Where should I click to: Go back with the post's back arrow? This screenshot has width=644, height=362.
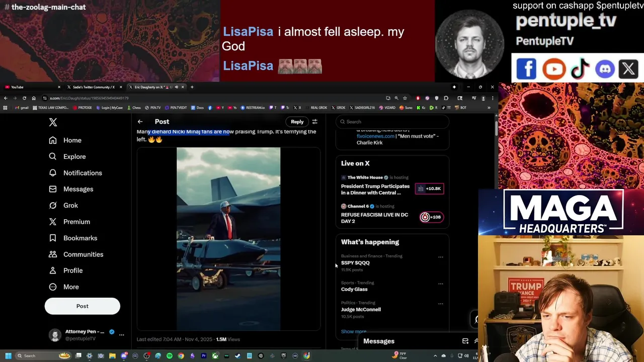[140, 122]
